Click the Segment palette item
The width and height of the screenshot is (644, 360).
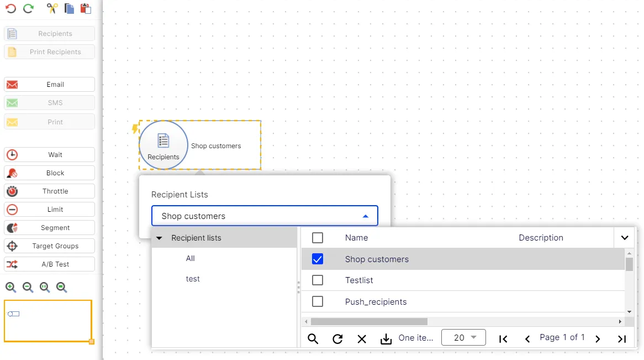49,227
